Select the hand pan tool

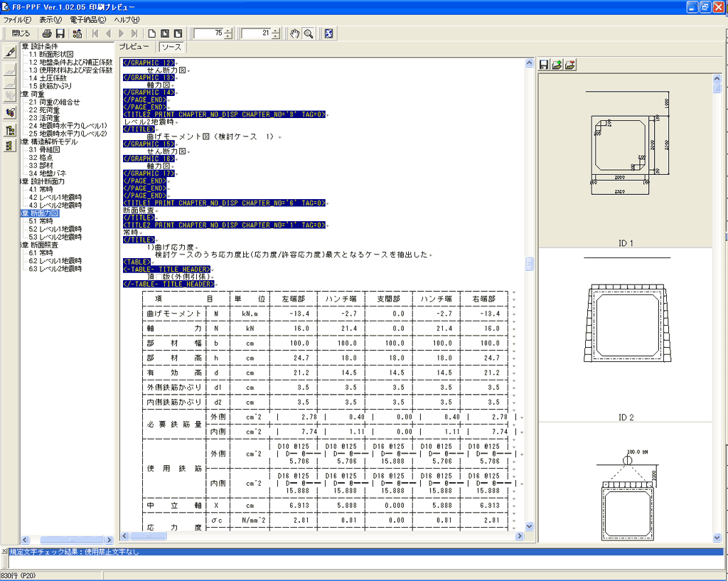tap(295, 33)
